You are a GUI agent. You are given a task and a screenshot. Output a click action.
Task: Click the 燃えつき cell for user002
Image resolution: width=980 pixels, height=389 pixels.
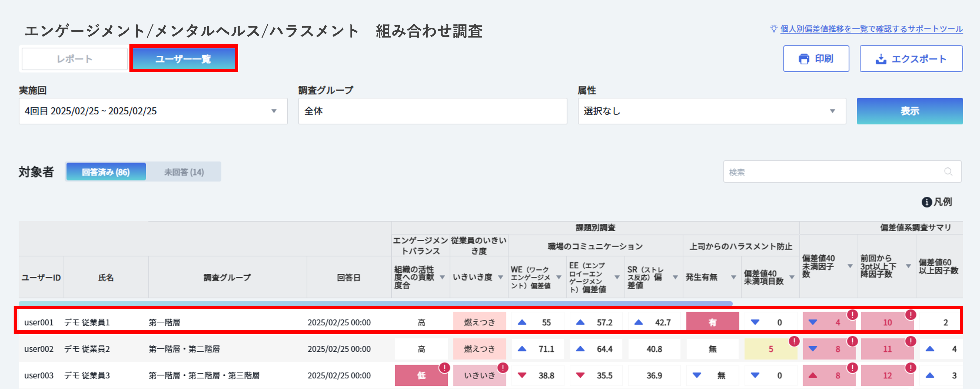coord(479,349)
